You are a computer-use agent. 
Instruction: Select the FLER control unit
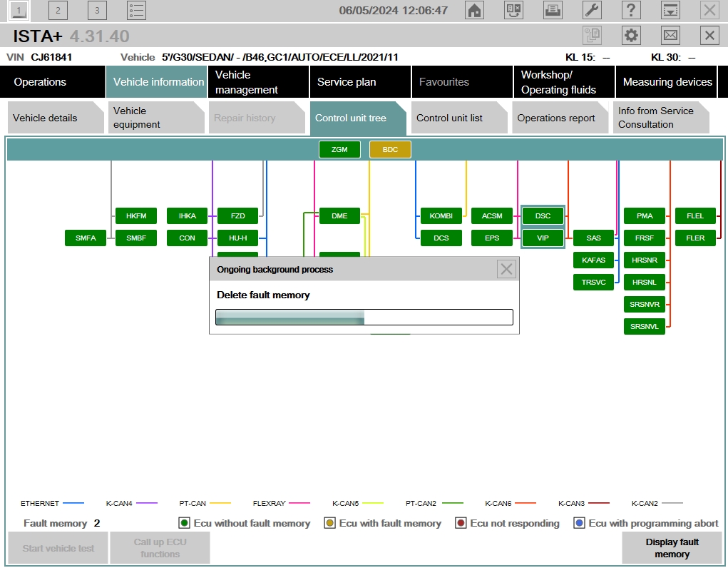click(695, 238)
